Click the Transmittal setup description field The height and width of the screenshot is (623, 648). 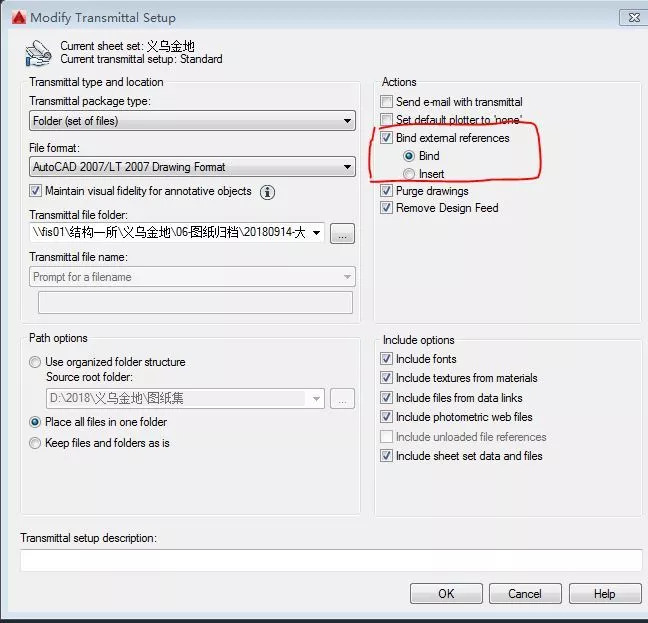(330, 560)
